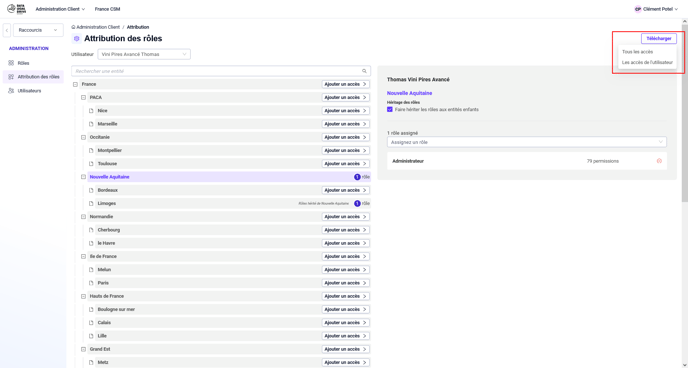Image resolution: width=688 pixels, height=368 pixels.
Task: Select Les accès de l'utilisateur option
Action: [647, 62]
